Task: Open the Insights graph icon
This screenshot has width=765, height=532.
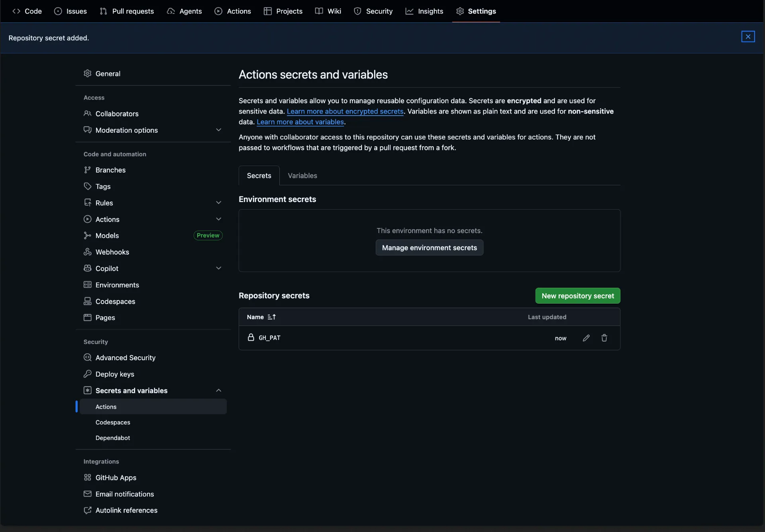Action: 410,11
